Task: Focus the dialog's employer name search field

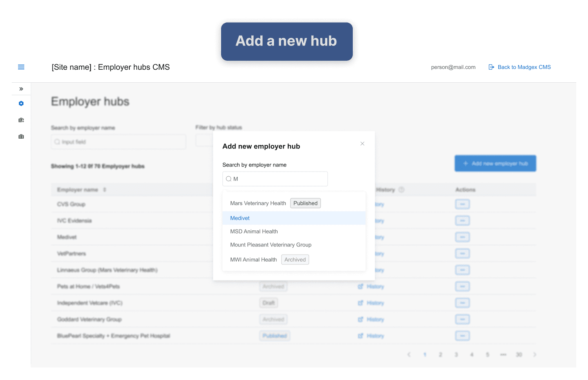Action: point(275,179)
